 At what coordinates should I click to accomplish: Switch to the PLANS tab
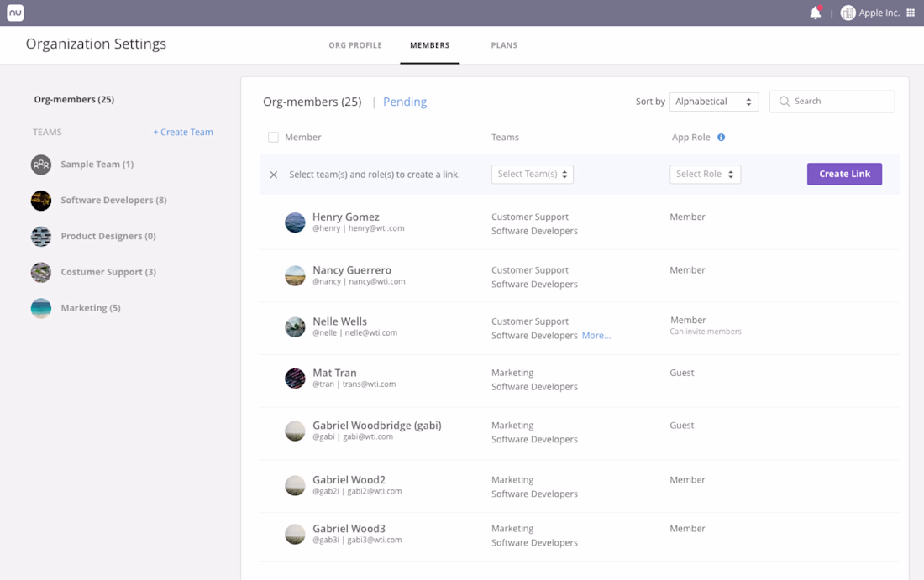tap(504, 45)
